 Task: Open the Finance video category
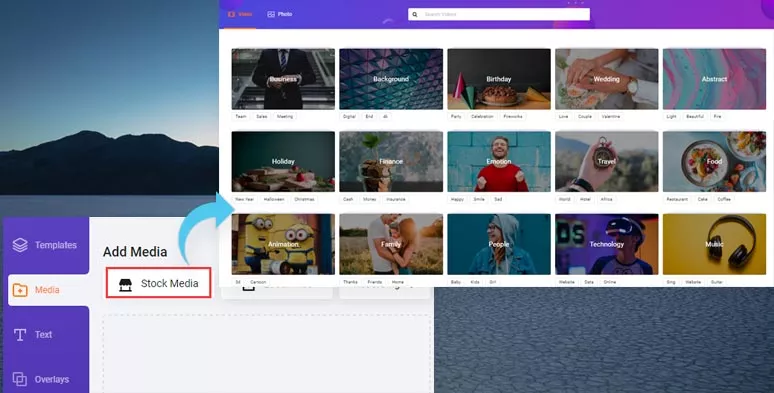(391, 161)
